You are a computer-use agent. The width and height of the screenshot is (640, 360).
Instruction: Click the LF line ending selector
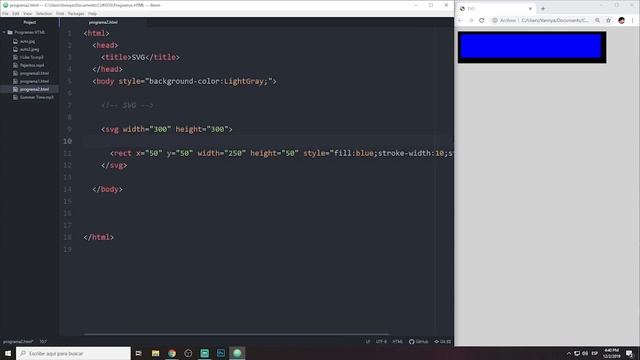pos(368,342)
